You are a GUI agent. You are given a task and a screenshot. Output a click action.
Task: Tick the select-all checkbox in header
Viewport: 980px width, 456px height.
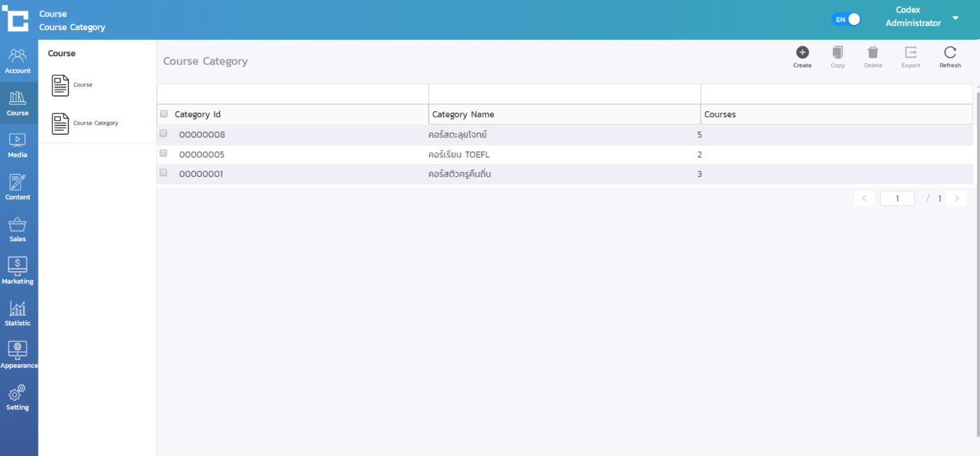164,114
